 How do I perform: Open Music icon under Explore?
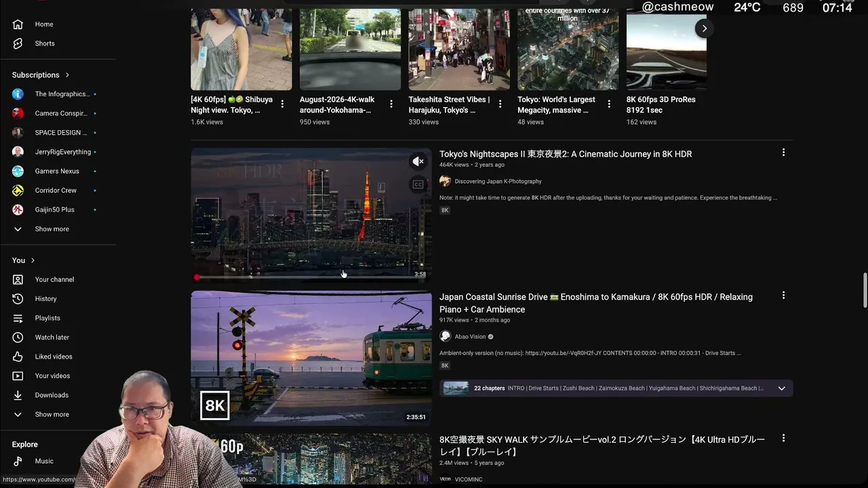tap(18, 461)
